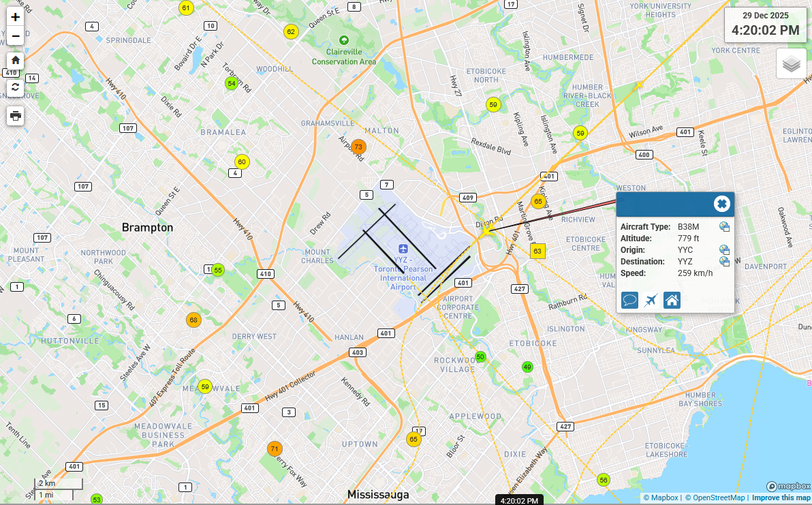Select the YYZ Toronto Pearson airport icon
The image size is (812, 505).
coord(403,247)
